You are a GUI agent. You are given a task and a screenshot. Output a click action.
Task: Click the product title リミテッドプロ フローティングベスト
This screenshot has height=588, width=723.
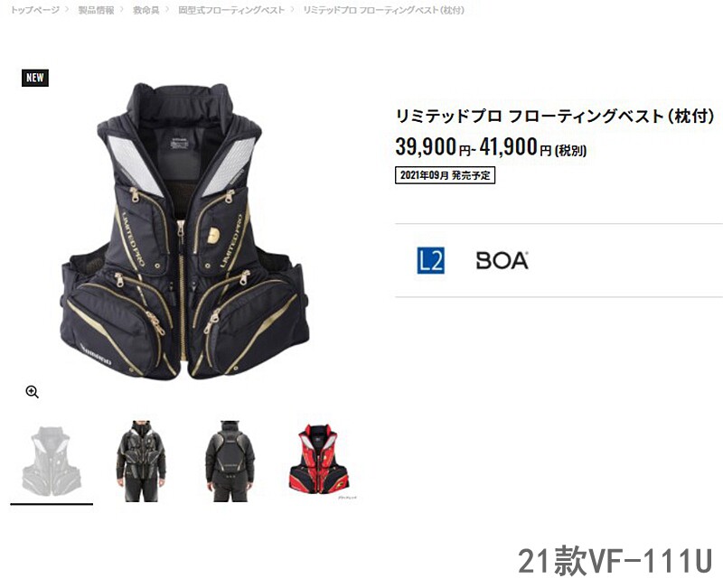click(x=555, y=116)
